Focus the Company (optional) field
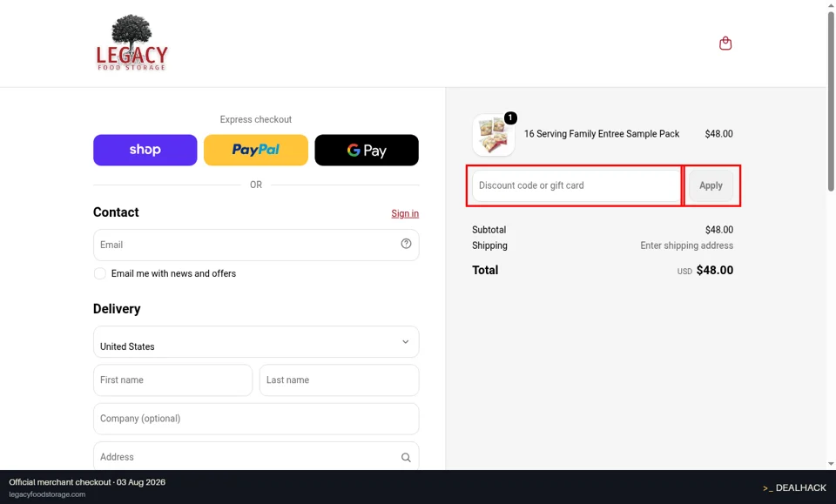Screen dimensions: 836x504 tap(256, 419)
